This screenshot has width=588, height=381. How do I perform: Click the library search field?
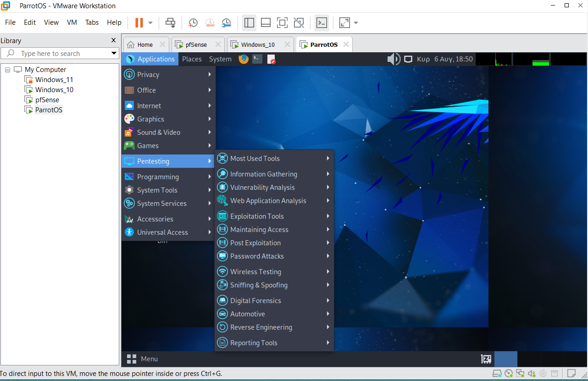tap(55, 53)
